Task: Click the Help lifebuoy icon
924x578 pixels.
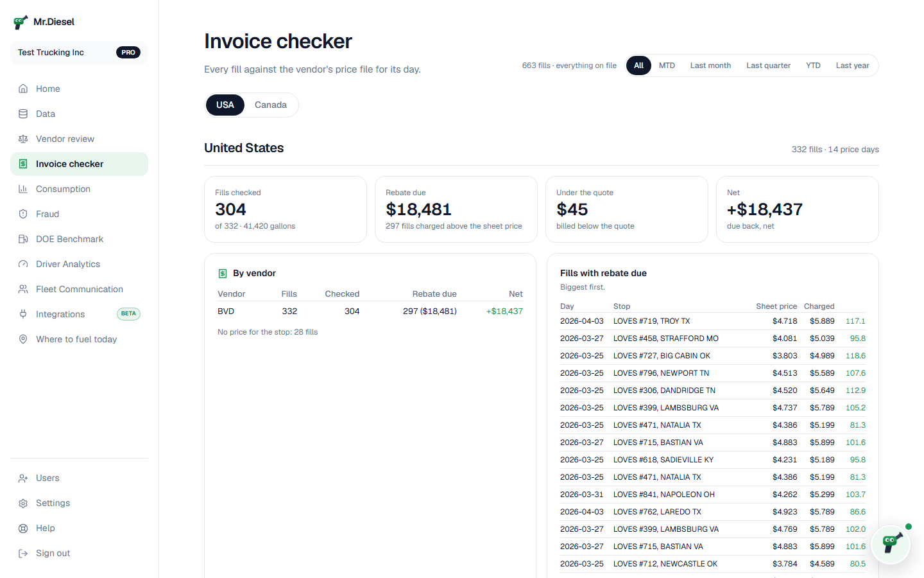Action: 23,528
